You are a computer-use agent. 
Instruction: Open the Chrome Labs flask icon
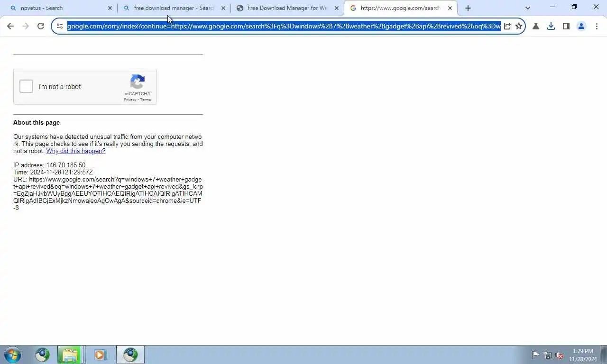point(536,26)
